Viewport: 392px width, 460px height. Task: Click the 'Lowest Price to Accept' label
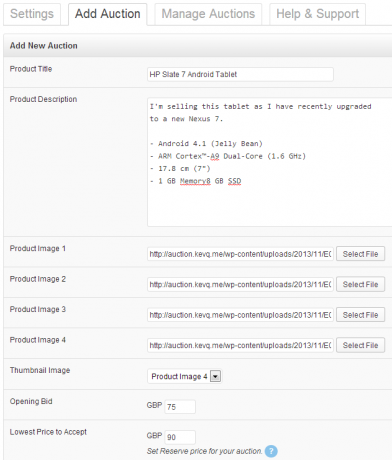(48, 432)
